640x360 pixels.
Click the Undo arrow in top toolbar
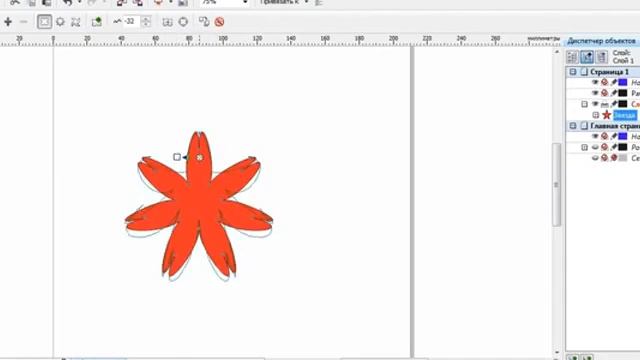[x=68, y=2]
